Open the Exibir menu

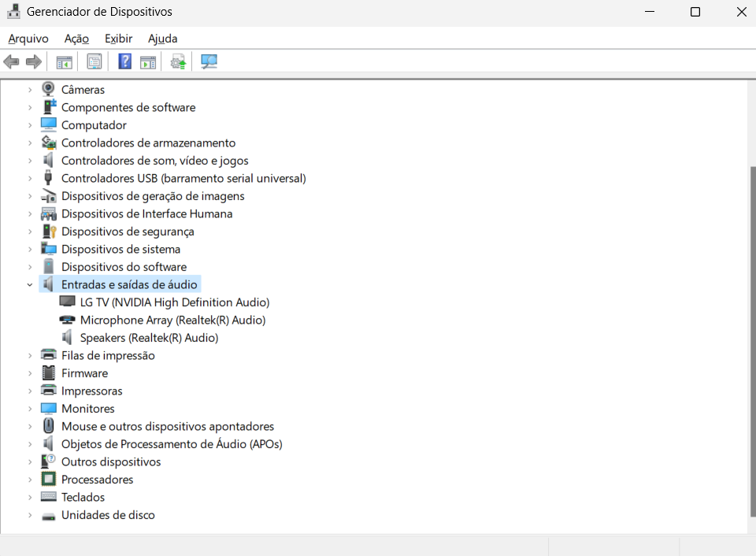pos(119,39)
